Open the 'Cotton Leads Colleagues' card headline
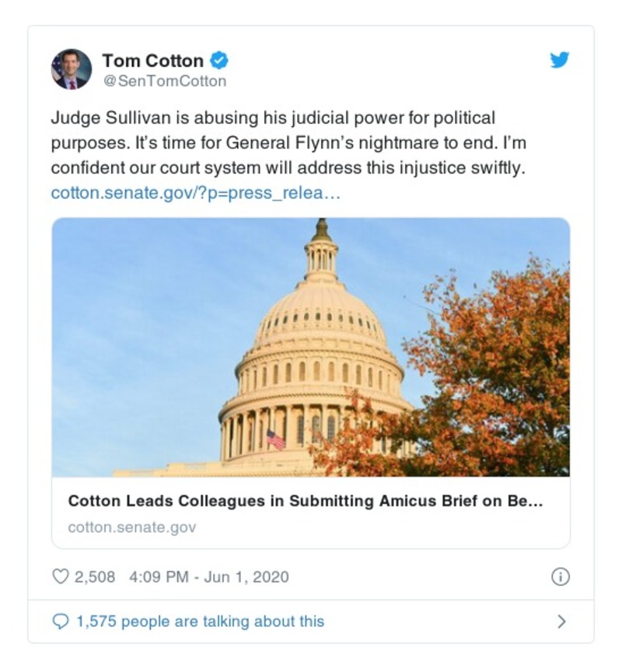The height and width of the screenshot is (672, 622). [305, 502]
